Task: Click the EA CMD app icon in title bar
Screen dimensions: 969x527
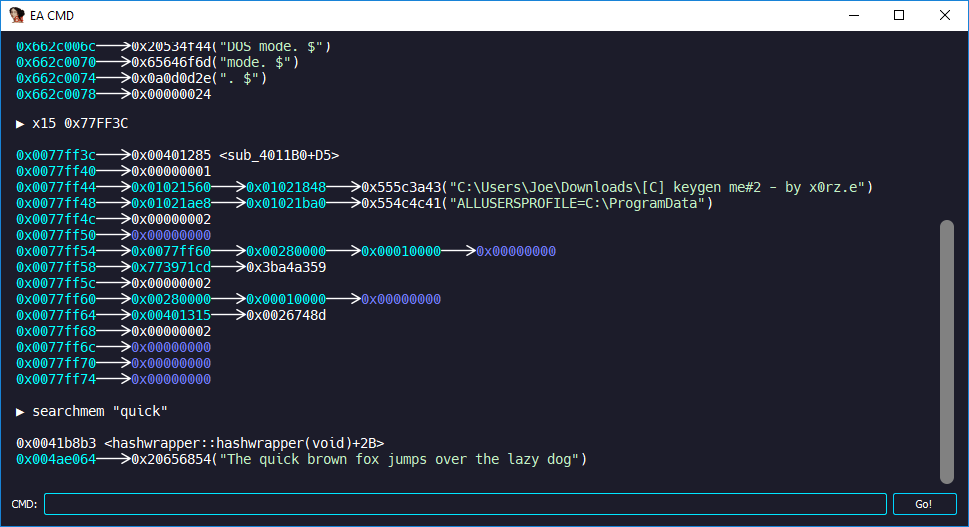Action: tap(17, 15)
